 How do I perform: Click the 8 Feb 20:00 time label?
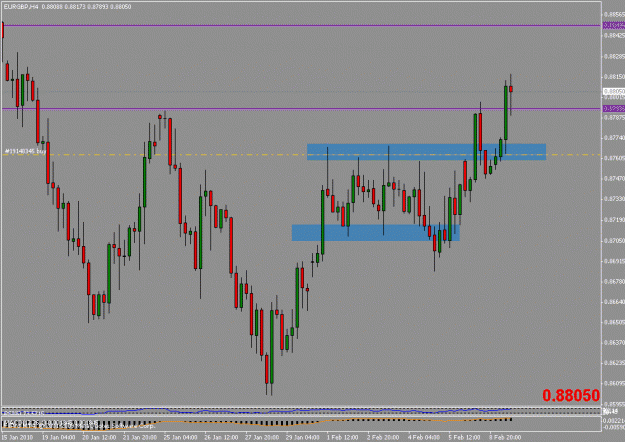point(505,437)
